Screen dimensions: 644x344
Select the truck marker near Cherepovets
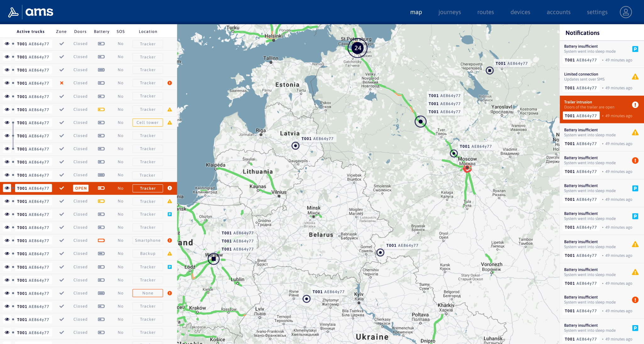(x=490, y=70)
